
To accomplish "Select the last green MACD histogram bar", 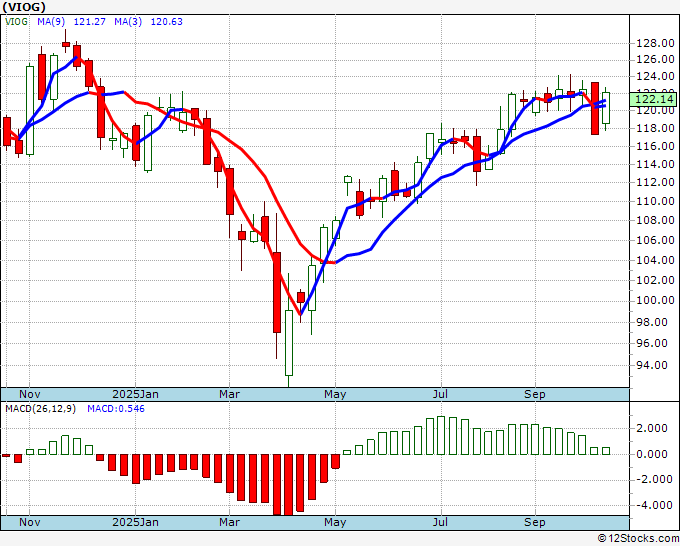I will coord(606,451).
